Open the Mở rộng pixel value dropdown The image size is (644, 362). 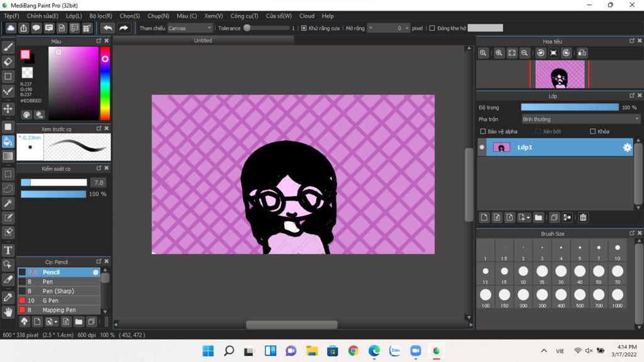371,28
